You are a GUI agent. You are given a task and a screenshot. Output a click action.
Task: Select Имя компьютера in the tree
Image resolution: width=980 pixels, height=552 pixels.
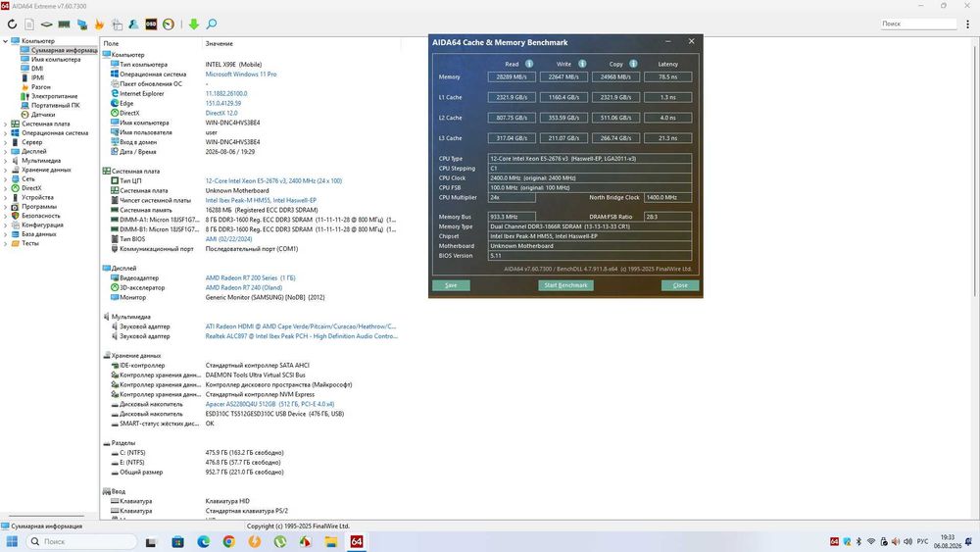pos(56,60)
